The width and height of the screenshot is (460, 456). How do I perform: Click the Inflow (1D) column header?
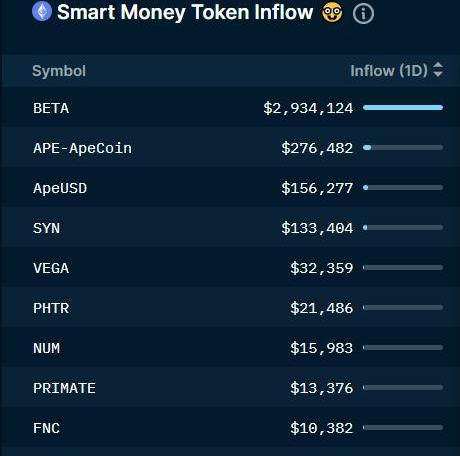click(x=389, y=71)
